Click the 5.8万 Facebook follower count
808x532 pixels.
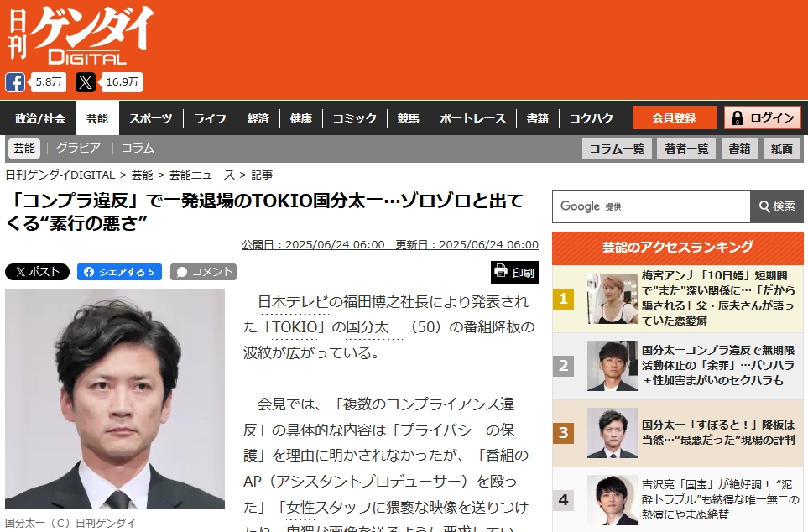49,82
